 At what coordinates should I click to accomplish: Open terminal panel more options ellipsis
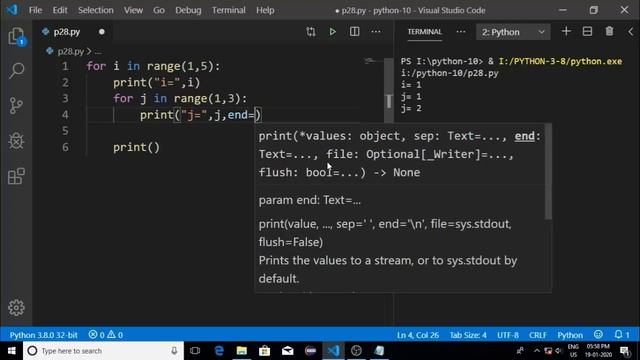pyautogui.click(x=461, y=32)
